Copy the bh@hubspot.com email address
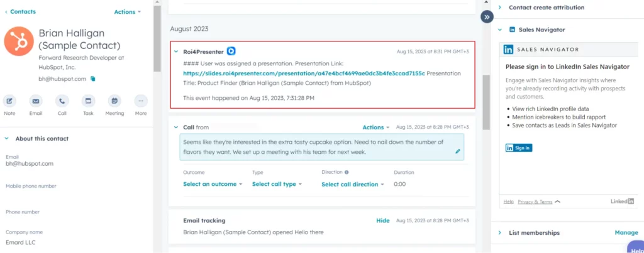 [x=93, y=78]
